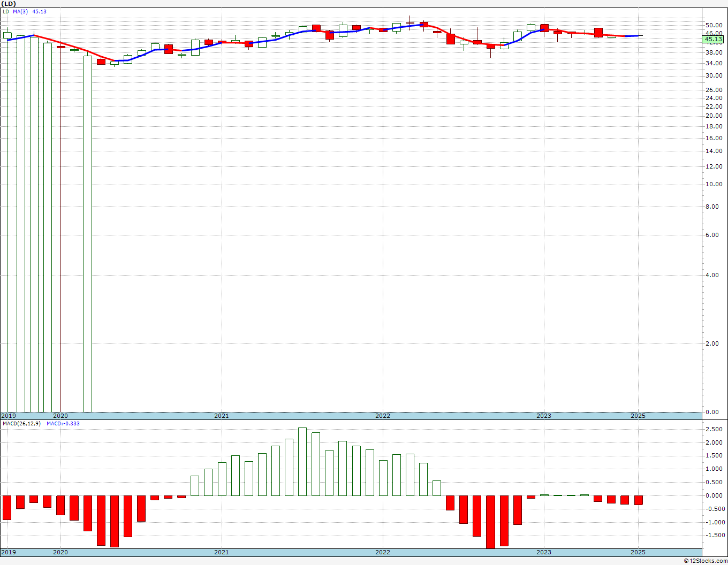Select the 18.00 price axis label
Viewport: 728px width, 565px height.
pos(714,126)
